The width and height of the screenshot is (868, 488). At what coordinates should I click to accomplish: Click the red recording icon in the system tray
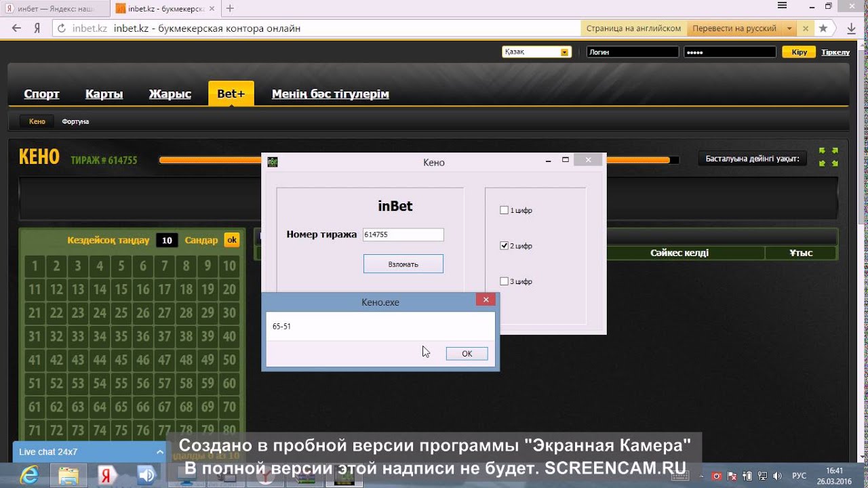716,476
